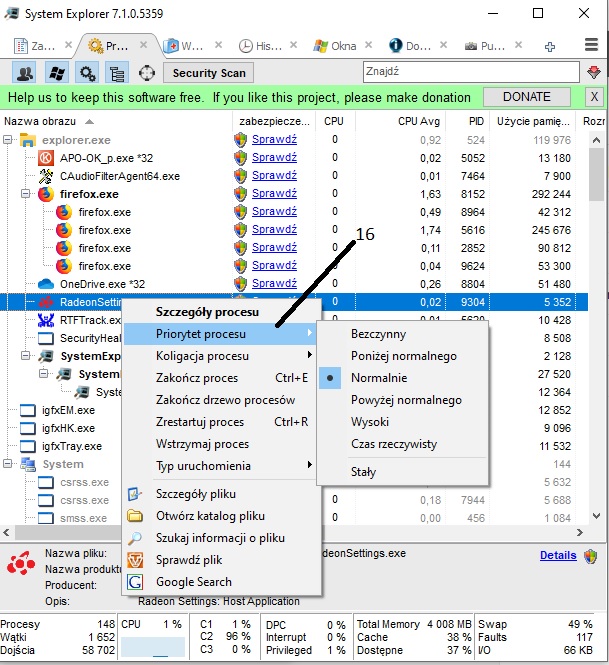Screen dimensions: 609x665
Task: Click the APO-OK_p.exe process icon
Action: [x=46, y=158]
